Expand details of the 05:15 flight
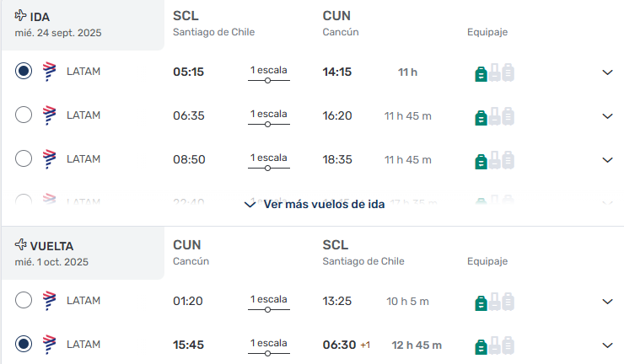Viewport: 624px width, 364px height. click(x=607, y=72)
